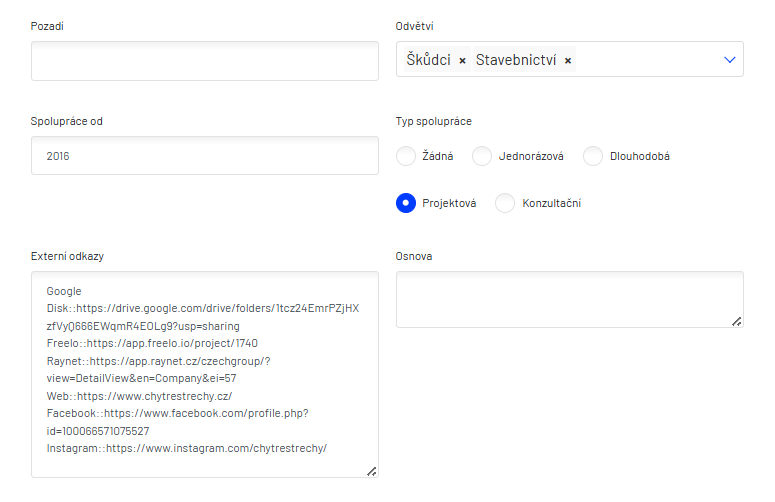Click the Stavebnictví tag label
This screenshot has height=502, width=775.
[x=515, y=60]
